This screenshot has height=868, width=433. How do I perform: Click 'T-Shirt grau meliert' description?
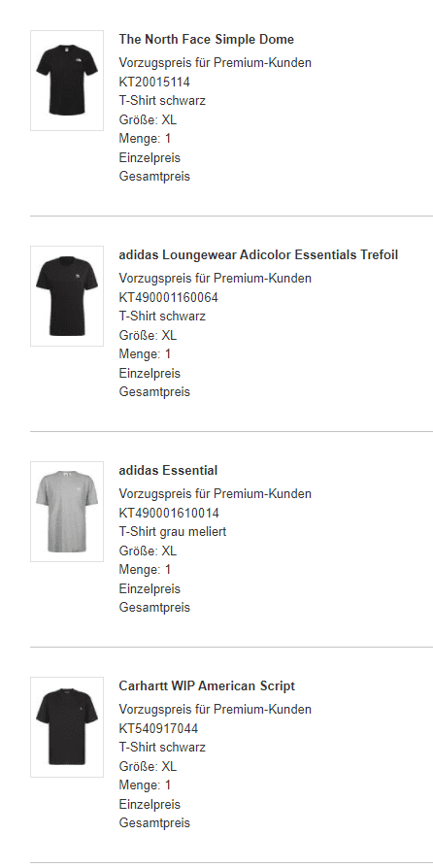(173, 532)
